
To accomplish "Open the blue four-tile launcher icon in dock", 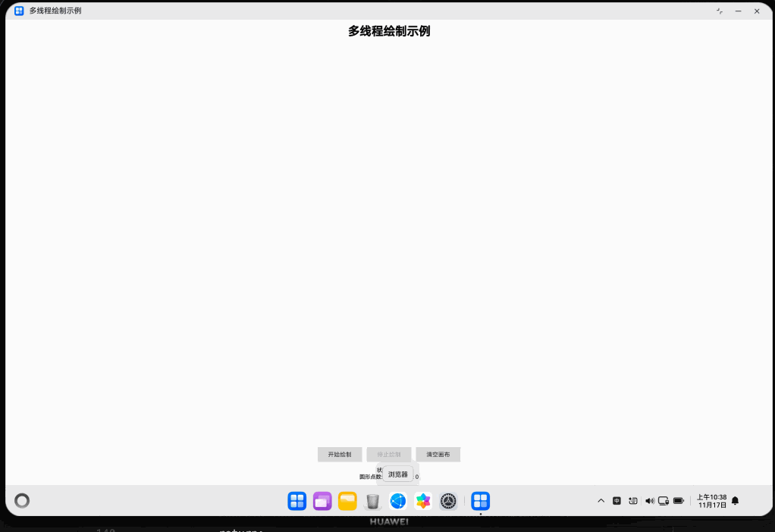I will (297, 501).
